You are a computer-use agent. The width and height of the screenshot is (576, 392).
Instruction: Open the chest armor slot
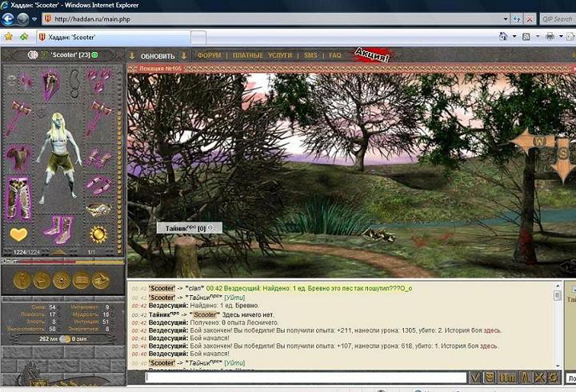(18, 158)
